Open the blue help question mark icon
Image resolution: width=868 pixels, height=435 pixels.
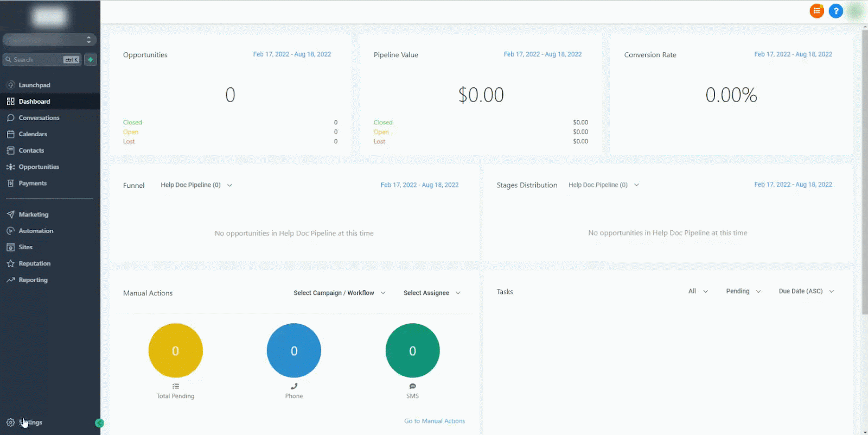(836, 11)
